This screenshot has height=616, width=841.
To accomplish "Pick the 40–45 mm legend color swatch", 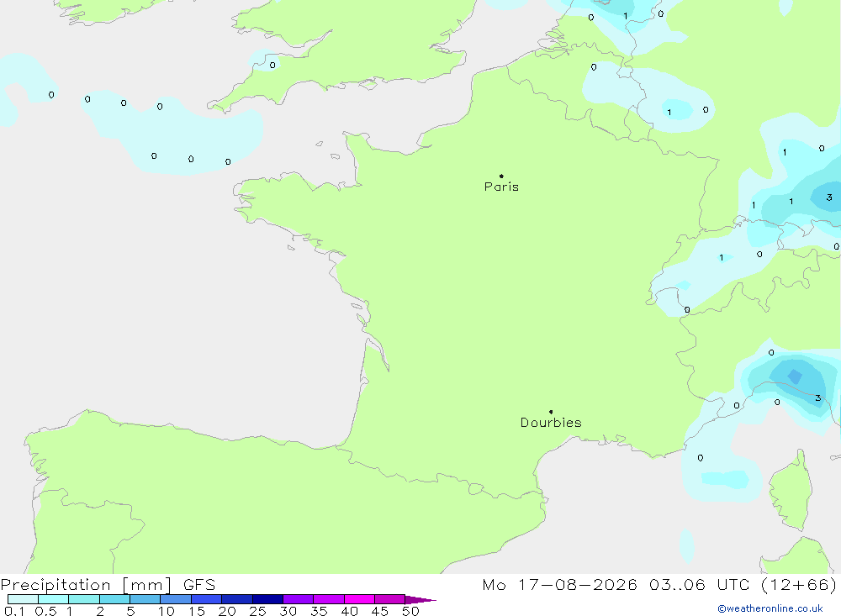I will [x=359, y=599].
